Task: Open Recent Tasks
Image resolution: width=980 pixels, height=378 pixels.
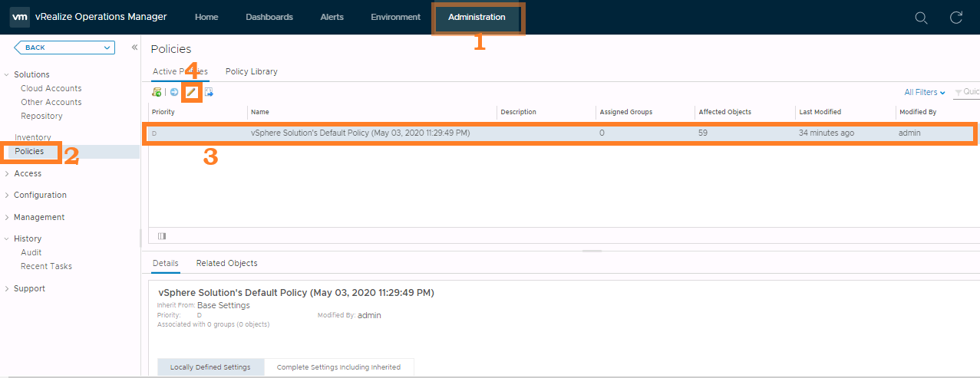Action: click(47, 267)
